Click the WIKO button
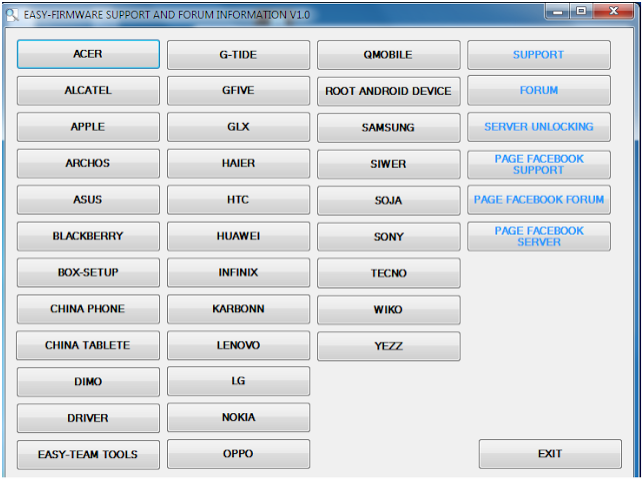This screenshot has height=483, width=642. [389, 310]
